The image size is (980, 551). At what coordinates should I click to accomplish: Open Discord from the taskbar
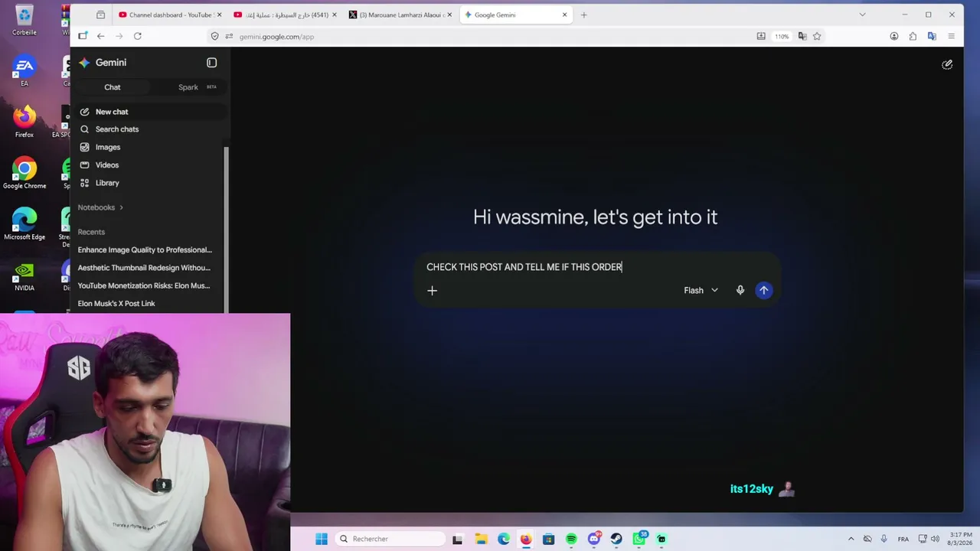click(x=593, y=539)
